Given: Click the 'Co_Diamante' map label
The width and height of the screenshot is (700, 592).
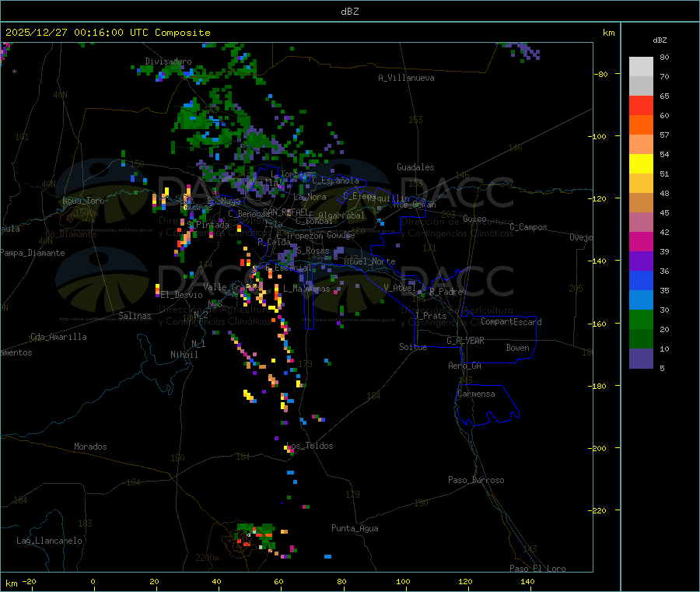Looking at the screenshot, I should pyautogui.click(x=71, y=234).
